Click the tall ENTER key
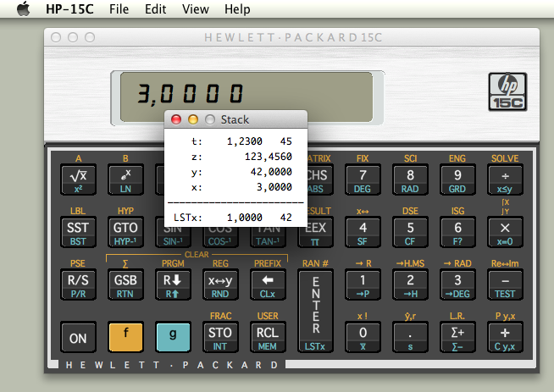The image size is (554, 392). 315,311
